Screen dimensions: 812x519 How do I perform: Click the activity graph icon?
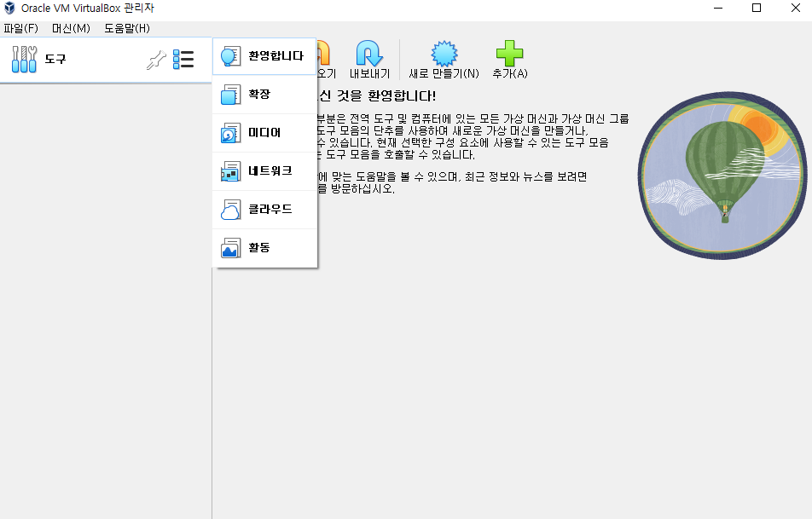point(230,248)
